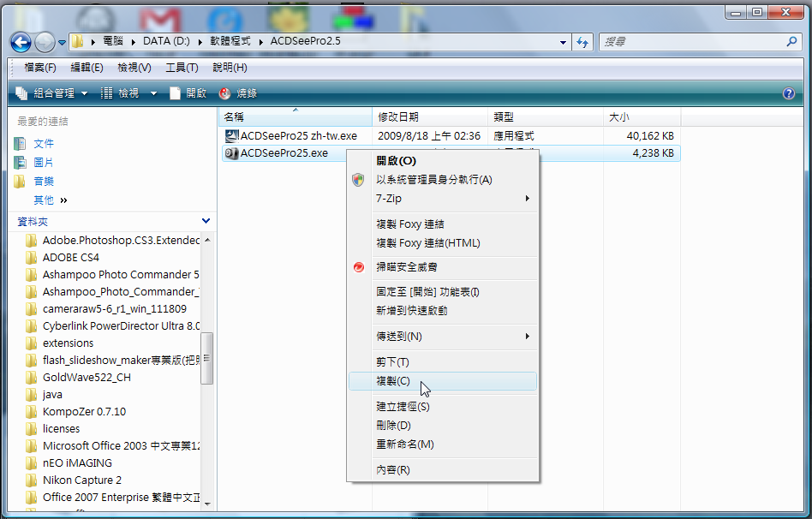Screen dimensions: 812x519
Task: Click the arrow after DATA (D:) breadcrumb
Action: 200,42
